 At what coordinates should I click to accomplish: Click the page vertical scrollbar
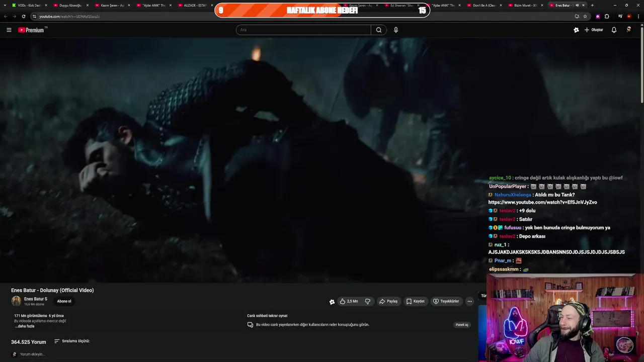pos(642,65)
